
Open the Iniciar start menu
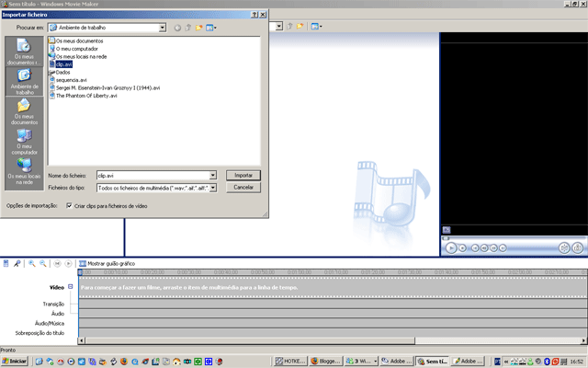pos(15,362)
